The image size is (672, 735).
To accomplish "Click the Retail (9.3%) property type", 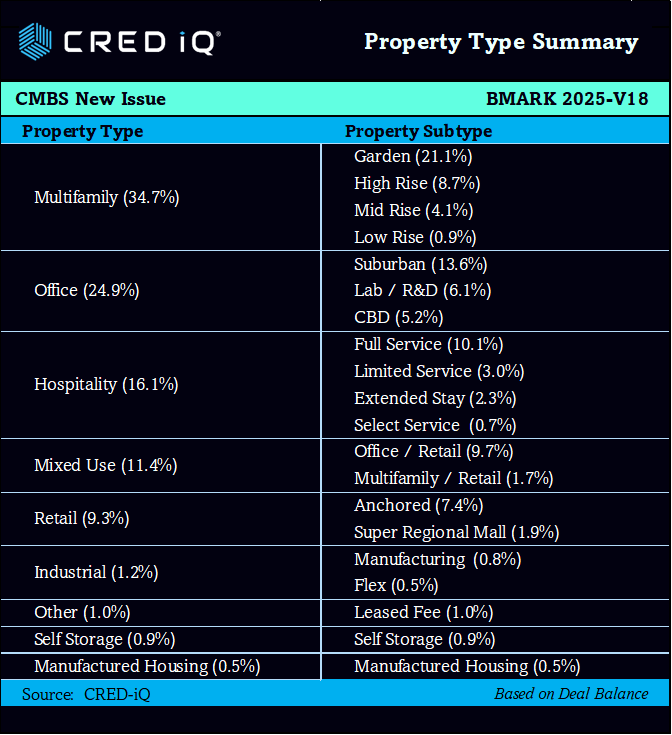I will (81, 518).
